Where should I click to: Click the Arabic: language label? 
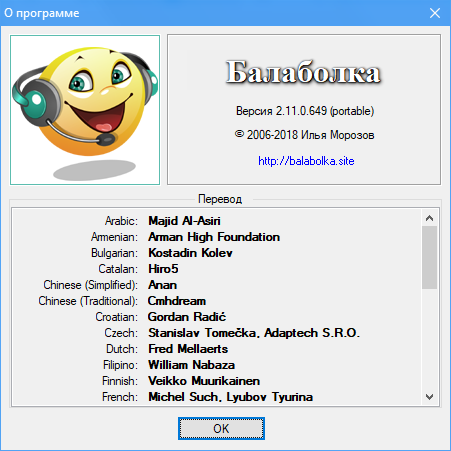click(121, 221)
